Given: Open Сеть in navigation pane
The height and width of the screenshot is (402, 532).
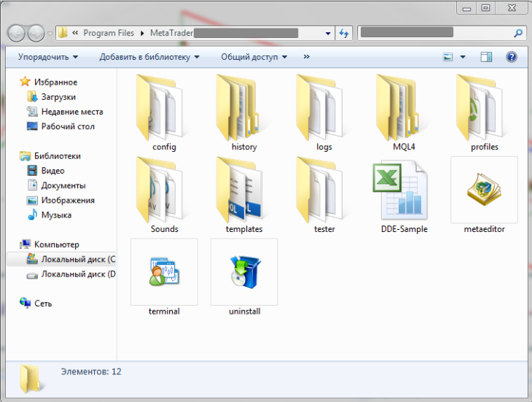Looking at the screenshot, I should coord(36,304).
